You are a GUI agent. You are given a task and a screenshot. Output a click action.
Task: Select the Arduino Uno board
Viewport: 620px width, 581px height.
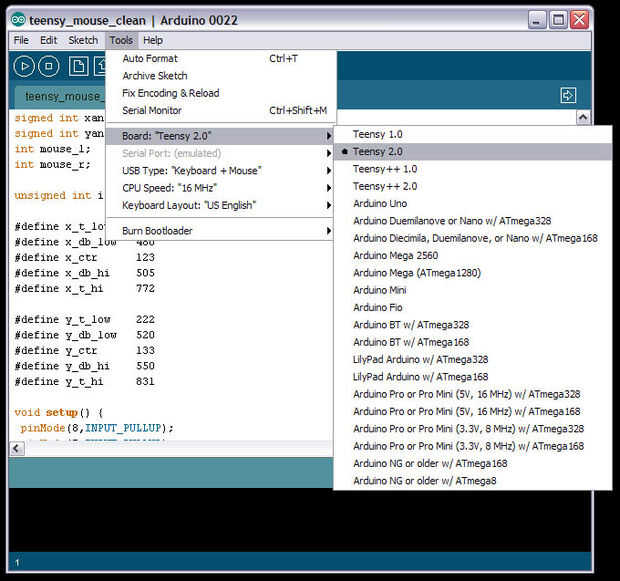[x=473, y=204]
